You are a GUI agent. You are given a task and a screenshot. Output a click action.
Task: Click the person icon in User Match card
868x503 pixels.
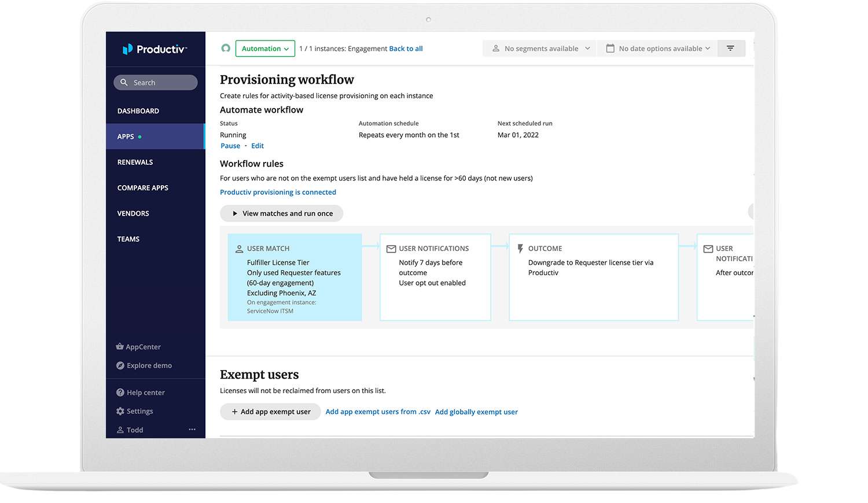pos(239,249)
